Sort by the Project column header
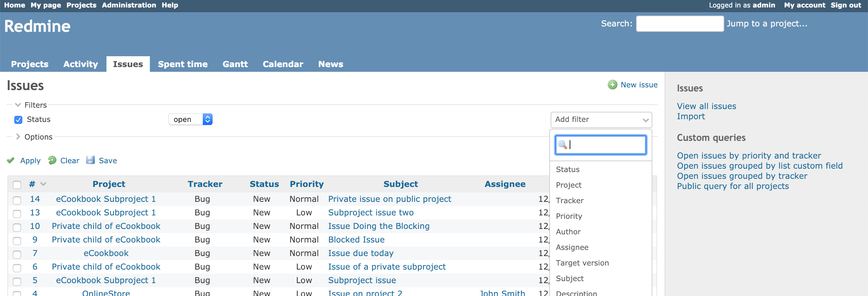Viewport: 868px width, 296px height. pyautogui.click(x=109, y=184)
